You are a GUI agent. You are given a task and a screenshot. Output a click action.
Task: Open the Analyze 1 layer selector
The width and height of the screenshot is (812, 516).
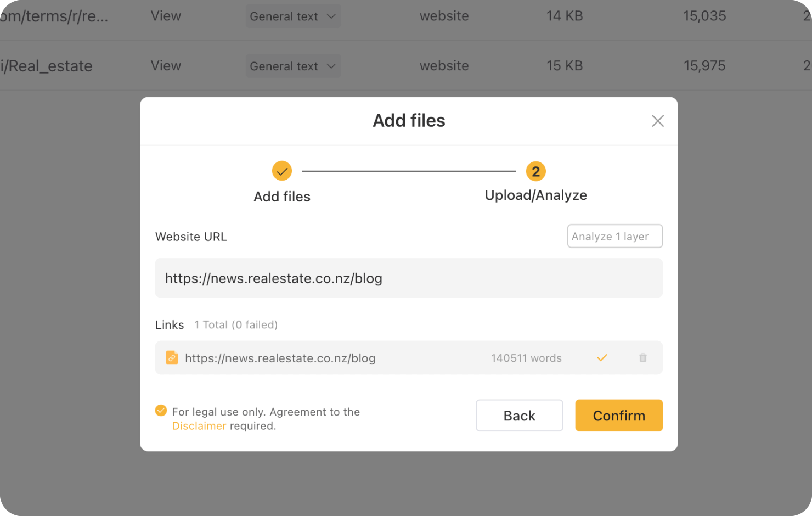point(614,236)
